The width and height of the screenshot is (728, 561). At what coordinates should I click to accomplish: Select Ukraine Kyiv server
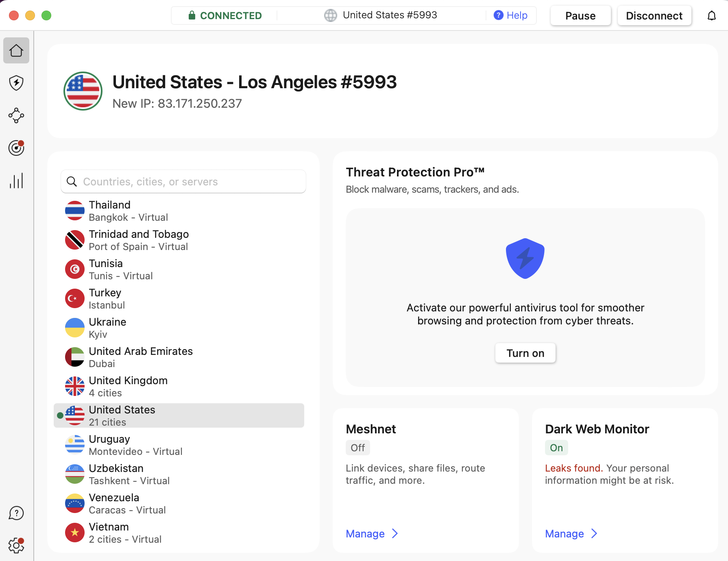[x=179, y=328]
